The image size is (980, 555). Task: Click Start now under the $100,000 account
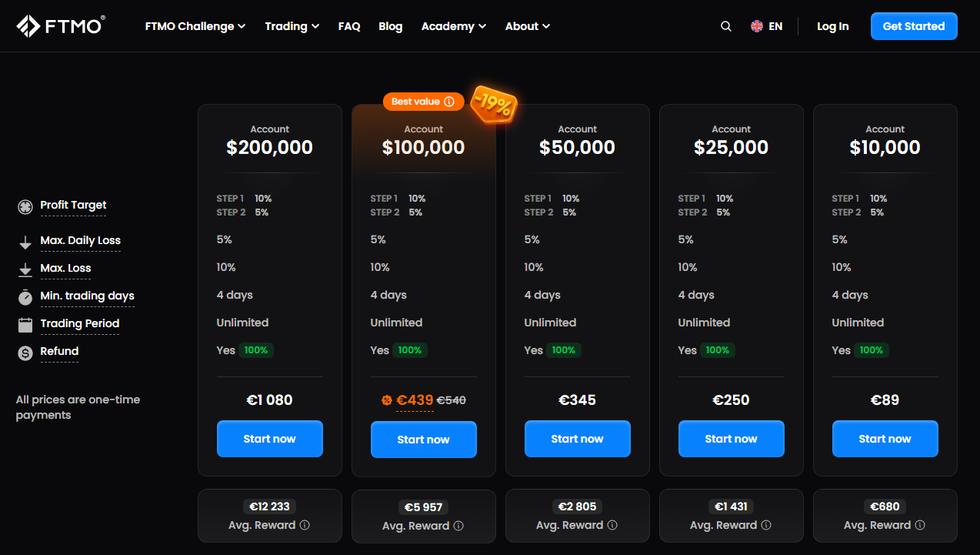(423, 438)
